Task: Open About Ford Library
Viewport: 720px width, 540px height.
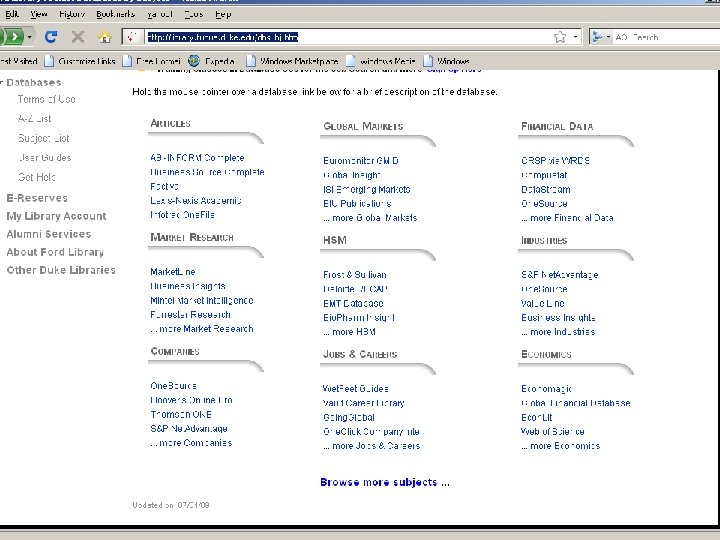Action: 55,252
